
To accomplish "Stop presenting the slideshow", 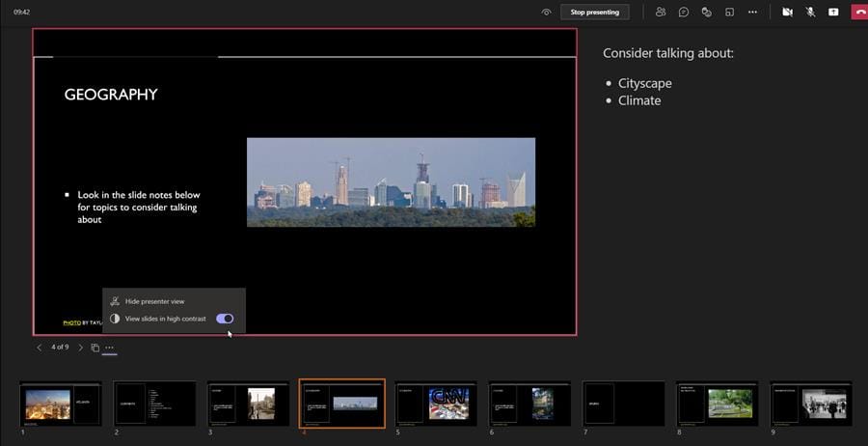I will 594,13.
